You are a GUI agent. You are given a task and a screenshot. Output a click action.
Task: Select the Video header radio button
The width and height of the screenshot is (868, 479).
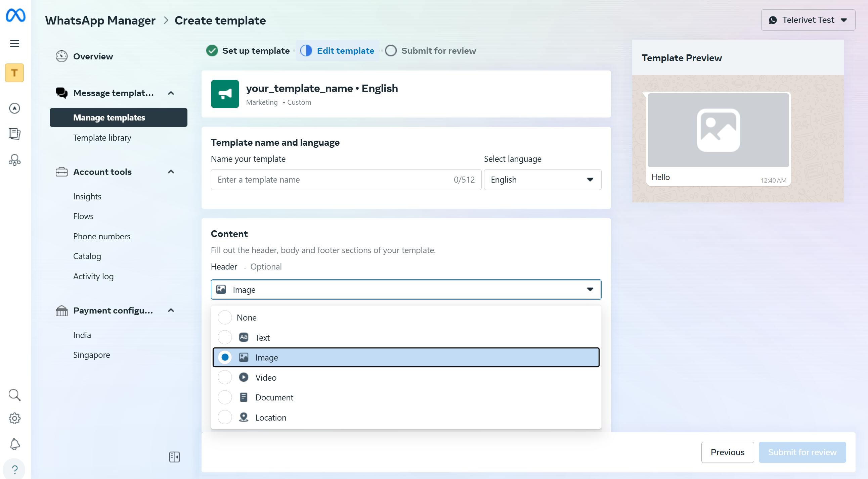point(225,377)
